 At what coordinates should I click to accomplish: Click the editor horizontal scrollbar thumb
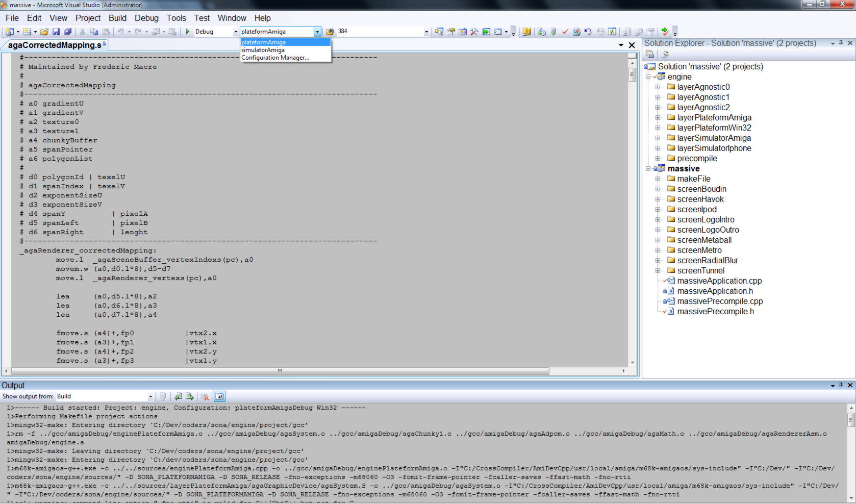280,371
